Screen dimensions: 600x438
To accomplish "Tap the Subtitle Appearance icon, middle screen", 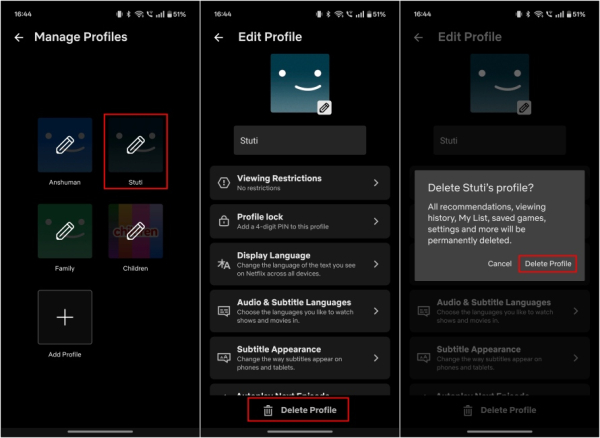I will [224, 358].
